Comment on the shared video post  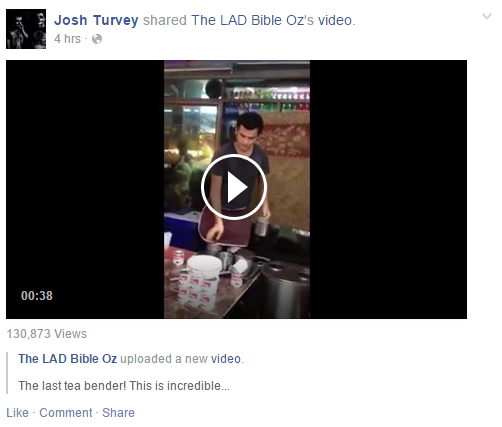(x=66, y=413)
